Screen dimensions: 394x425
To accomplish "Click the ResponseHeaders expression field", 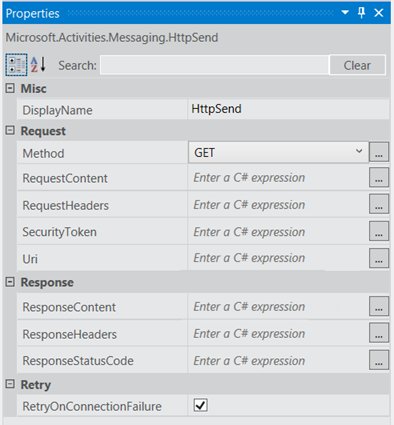I will [278, 334].
